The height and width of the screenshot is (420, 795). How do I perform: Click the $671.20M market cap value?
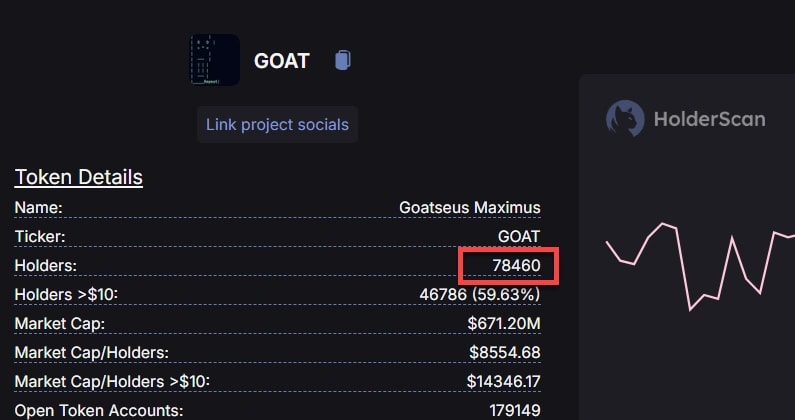pyautogui.click(x=504, y=324)
